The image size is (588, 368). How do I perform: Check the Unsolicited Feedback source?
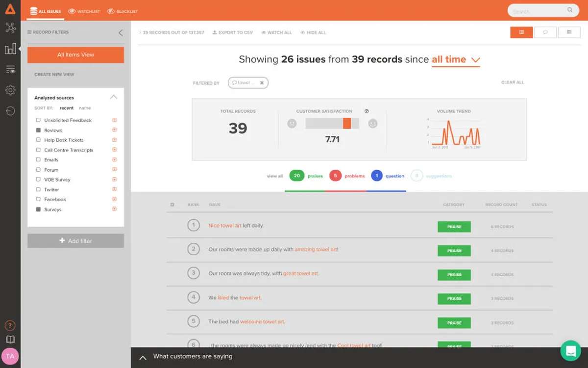coord(38,120)
